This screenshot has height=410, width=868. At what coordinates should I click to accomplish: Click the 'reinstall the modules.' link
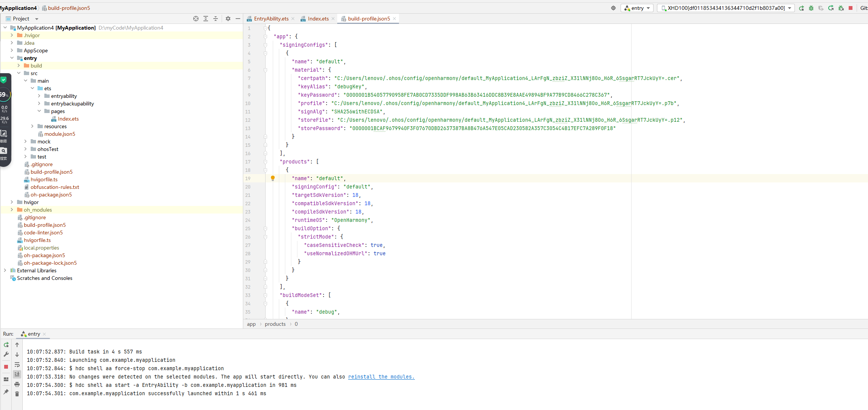(381, 377)
